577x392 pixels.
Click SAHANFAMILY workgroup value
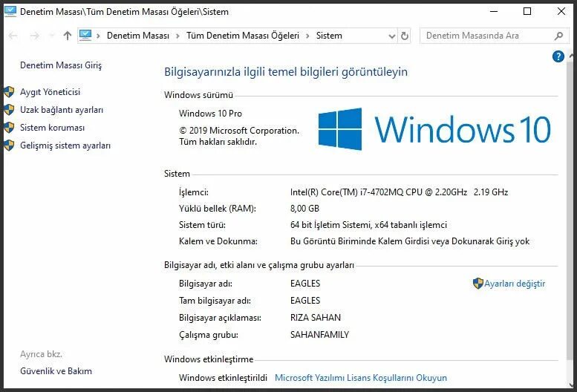pyautogui.click(x=319, y=335)
